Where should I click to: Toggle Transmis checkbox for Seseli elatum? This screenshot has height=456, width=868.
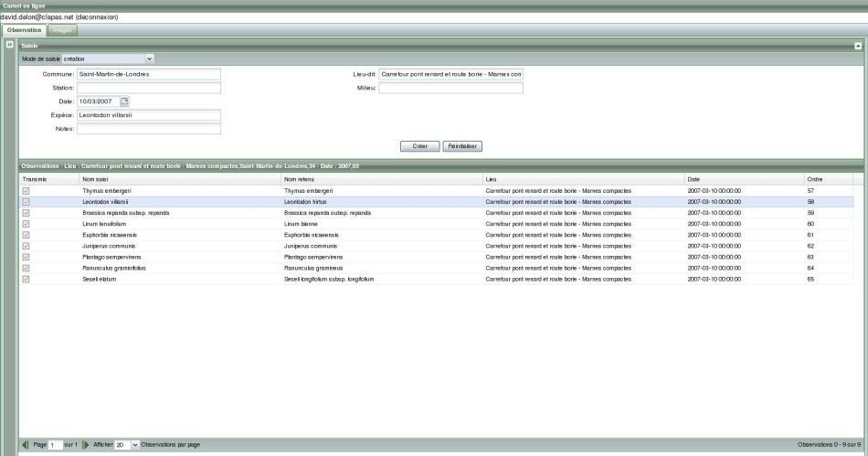pyautogui.click(x=26, y=279)
